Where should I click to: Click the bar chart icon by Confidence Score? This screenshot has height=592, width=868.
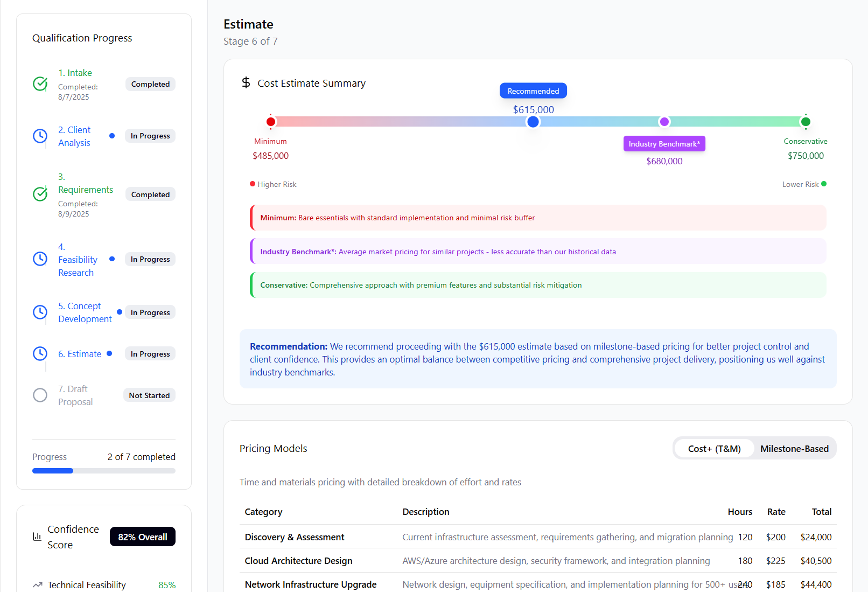point(37,537)
